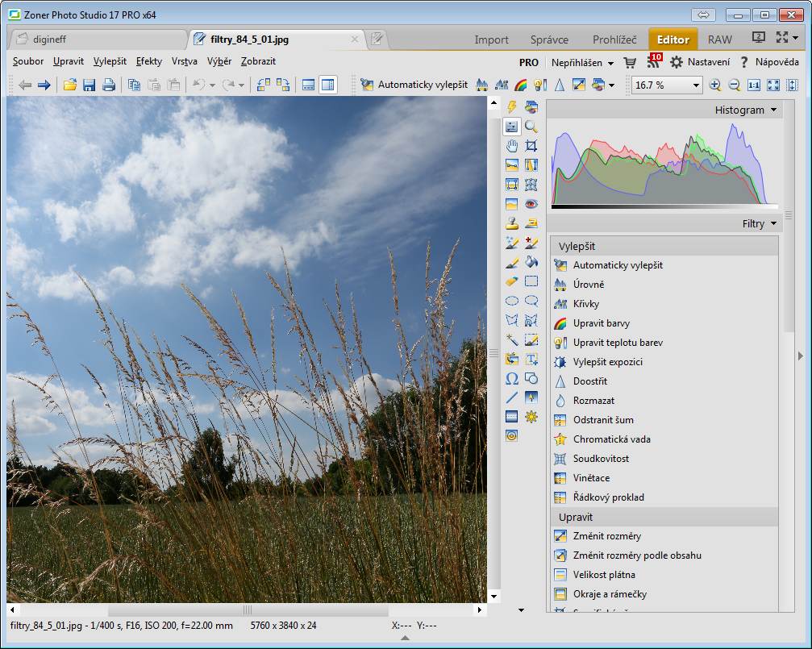Choose the Rectangular selection tool
This screenshot has height=649, width=812.
coord(531,281)
